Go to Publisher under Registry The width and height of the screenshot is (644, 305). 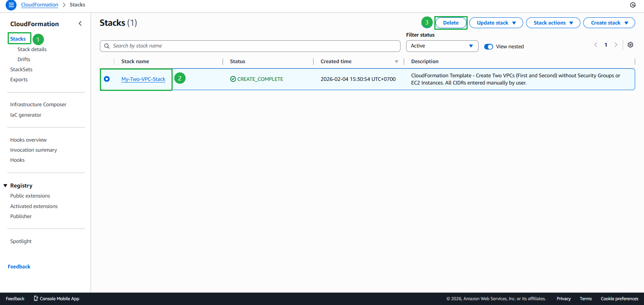click(21, 216)
